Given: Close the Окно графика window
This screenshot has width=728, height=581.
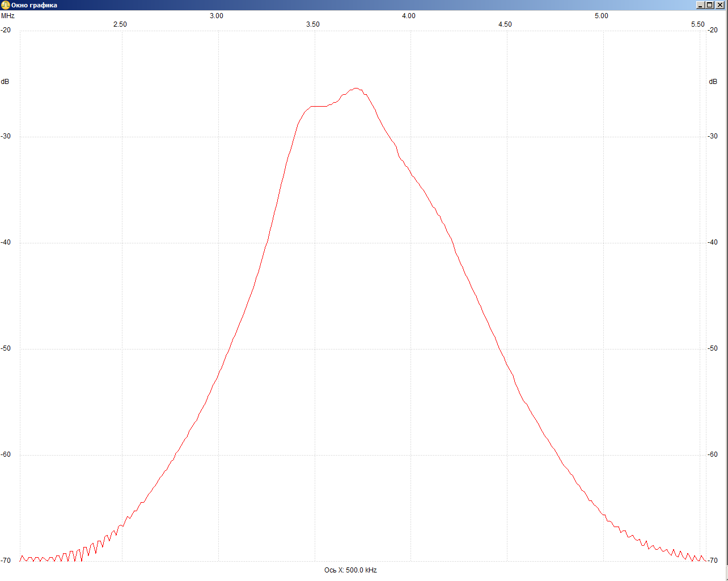Looking at the screenshot, I should 719,5.
